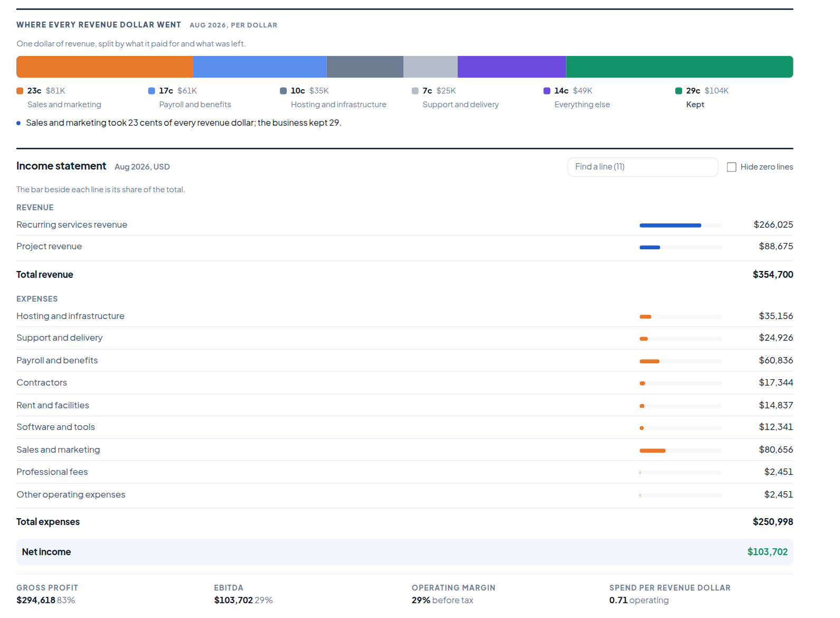Select the Other operating expenses line
The image size is (840, 618).
click(404, 494)
